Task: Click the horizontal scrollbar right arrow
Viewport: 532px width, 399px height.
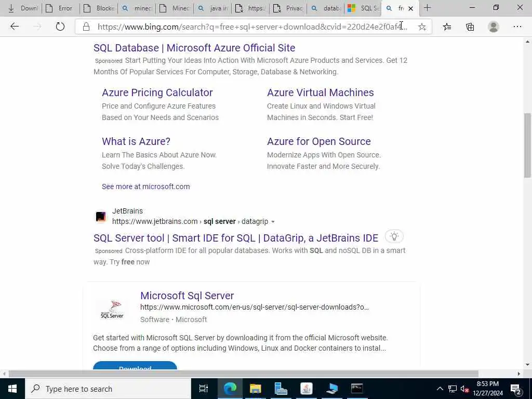Action: [519, 374]
